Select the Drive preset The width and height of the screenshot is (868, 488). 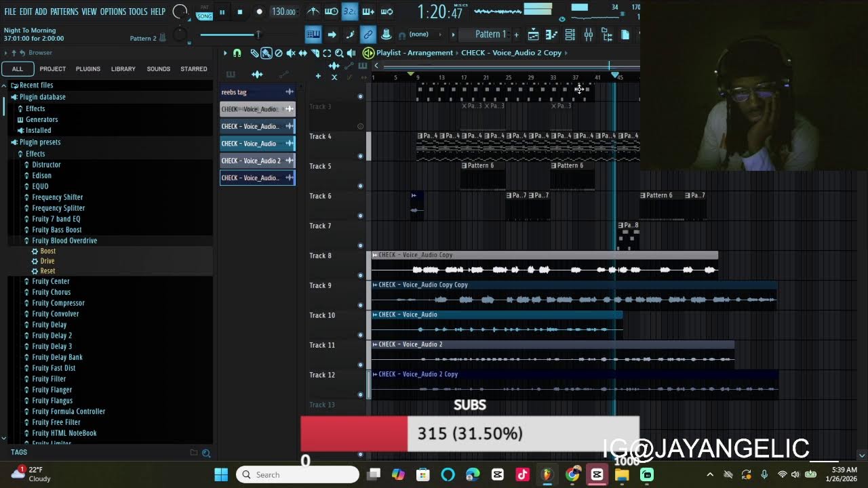click(47, 261)
